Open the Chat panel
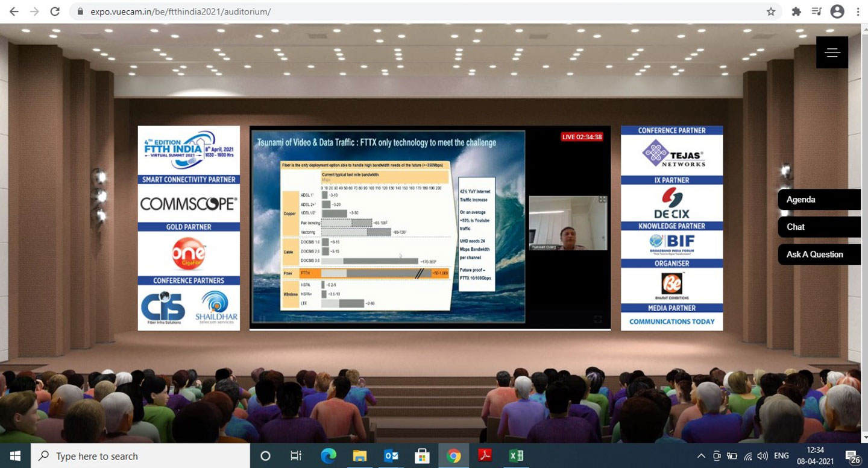The height and width of the screenshot is (468, 868). 819,227
